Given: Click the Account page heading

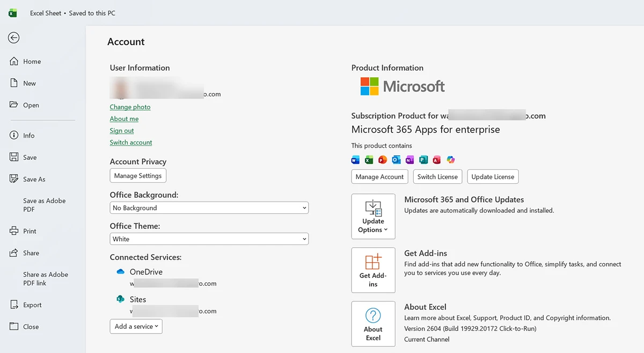Looking at the screenshot, I should pos(126,42).
